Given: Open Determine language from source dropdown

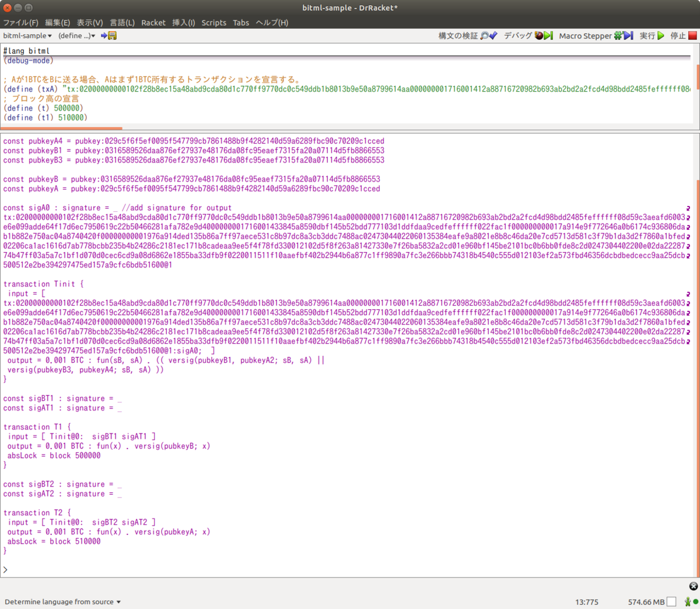Looking at the screenshot, I should (62, 601).
